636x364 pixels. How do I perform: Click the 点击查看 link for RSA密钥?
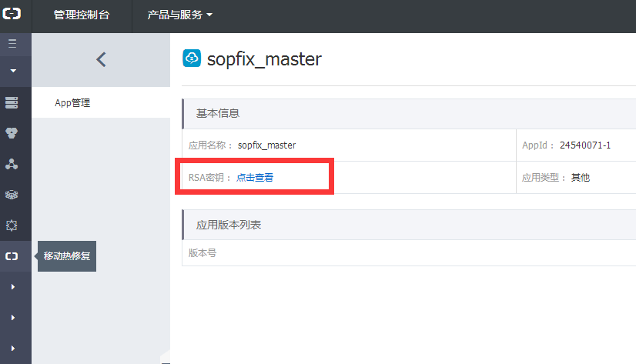click(x=255, y=178)
